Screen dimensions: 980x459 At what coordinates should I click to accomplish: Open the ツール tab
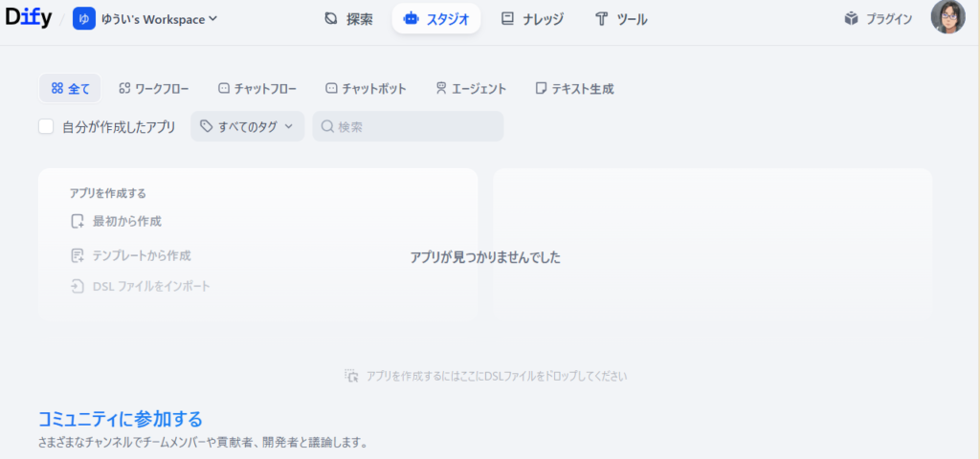point(620,18)
